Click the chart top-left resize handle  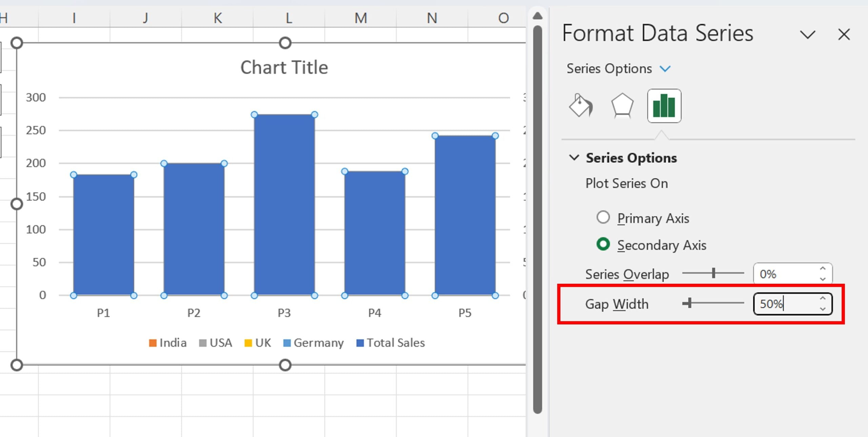(x=17, y=43)
